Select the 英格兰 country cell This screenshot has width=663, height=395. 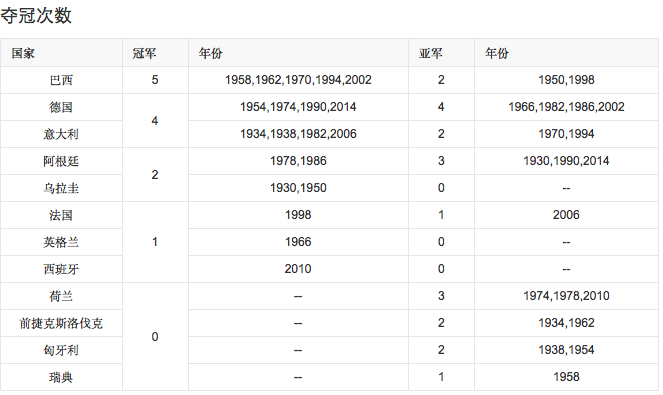(61, 242)
